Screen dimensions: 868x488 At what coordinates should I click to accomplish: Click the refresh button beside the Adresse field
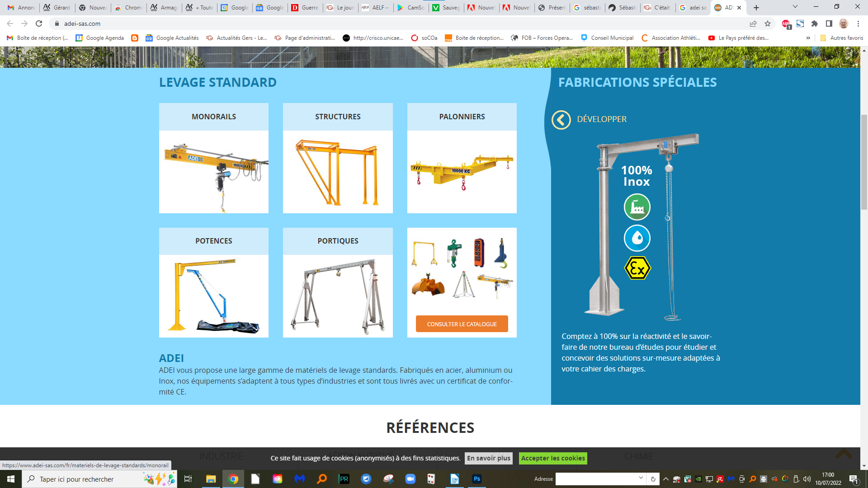coord(653,479)
